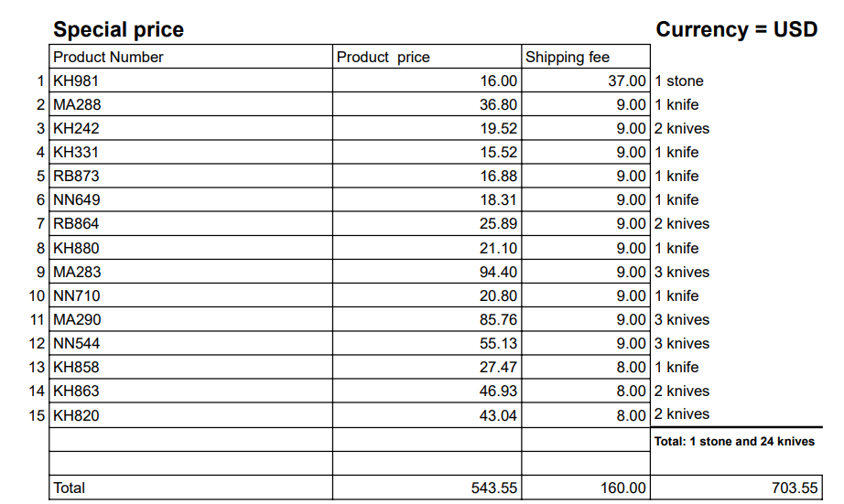Select the 85.76 price for MA290

427,319
